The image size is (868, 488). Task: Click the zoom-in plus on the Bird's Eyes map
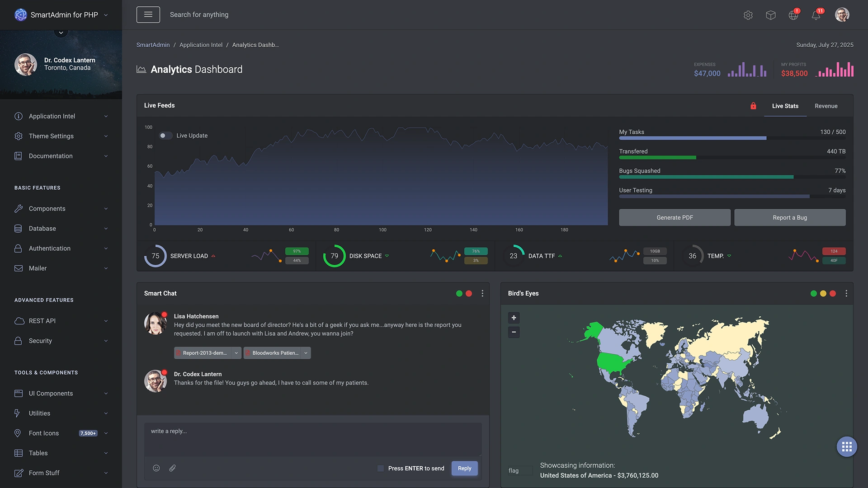pyautogui.click(x=514, y=318)
